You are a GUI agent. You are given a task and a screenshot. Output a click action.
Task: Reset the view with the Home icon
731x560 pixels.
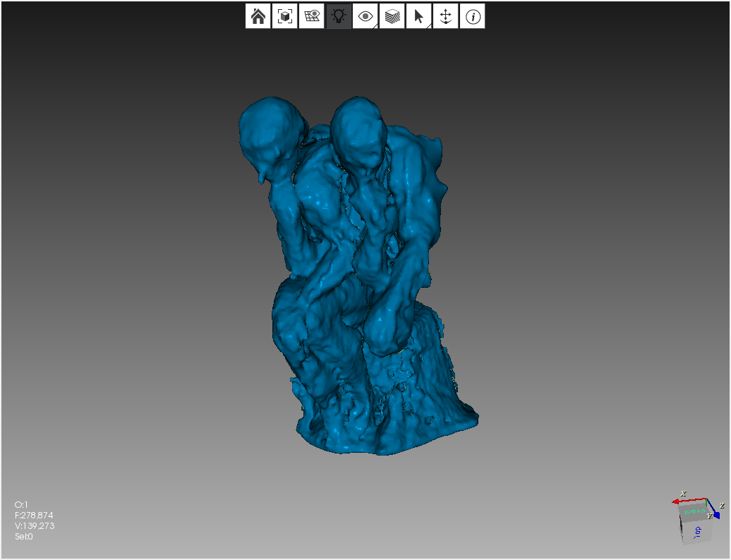point(258,16)
